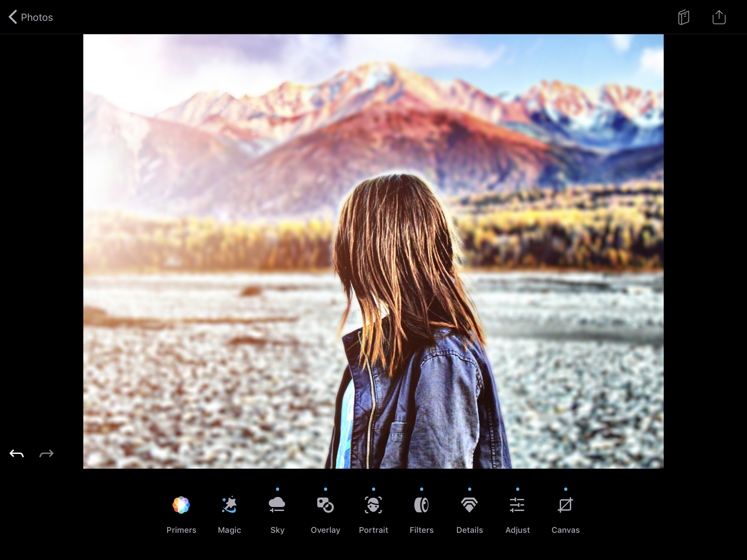Tap the share export icon
Screen dimensions: 747x560
point(719,17)
